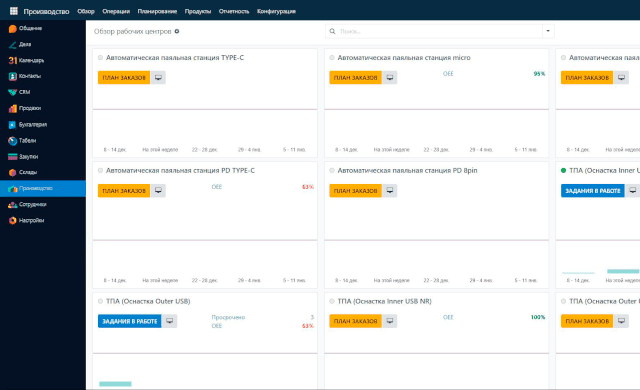Open tablet view icon for паяльная станция TYPE-C
The width and height of the screenshot is (640, 390).
coord(158,78)
